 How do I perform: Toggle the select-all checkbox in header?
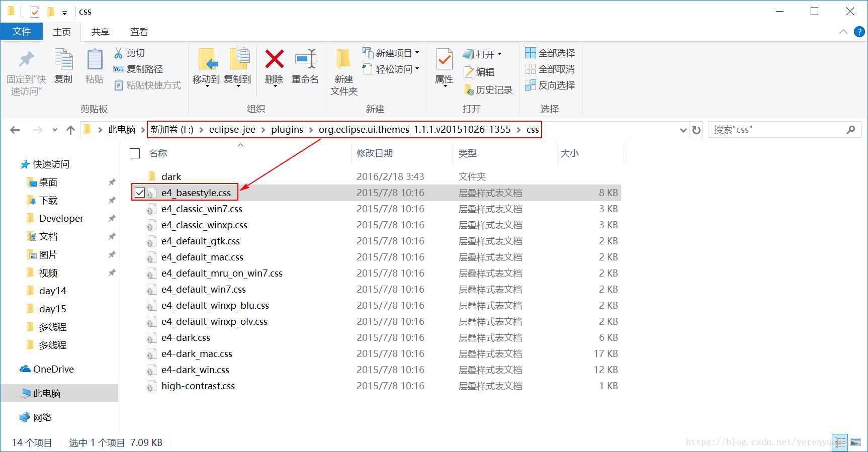(x=135, y=153)
